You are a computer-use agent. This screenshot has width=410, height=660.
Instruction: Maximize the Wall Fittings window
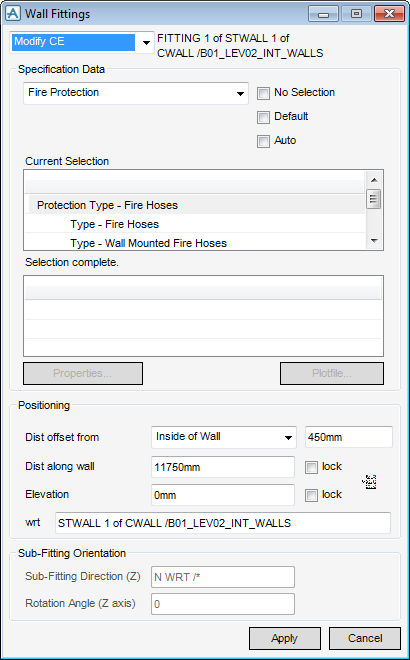[356, 14]
